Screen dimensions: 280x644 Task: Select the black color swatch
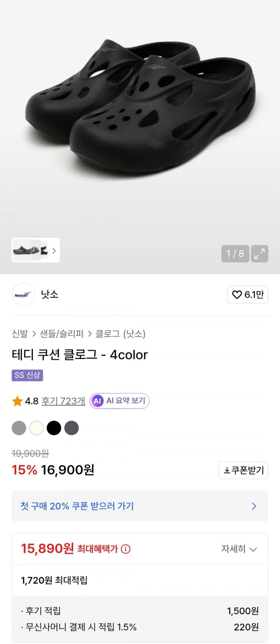[x=54, y=428]
